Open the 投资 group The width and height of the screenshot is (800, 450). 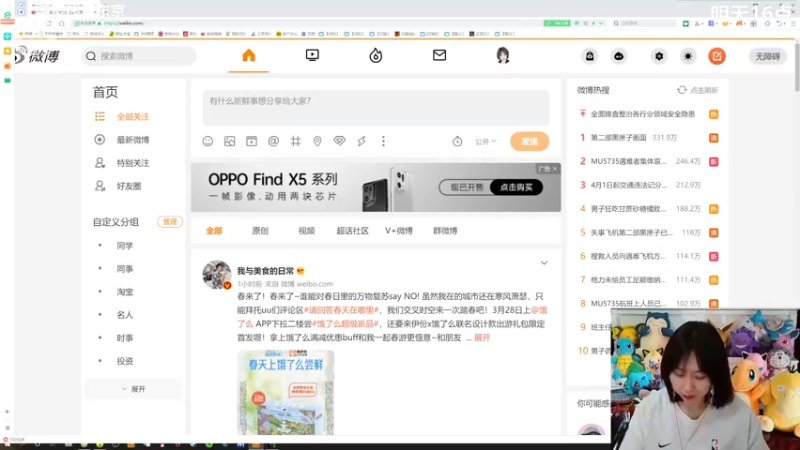[125, 361]
